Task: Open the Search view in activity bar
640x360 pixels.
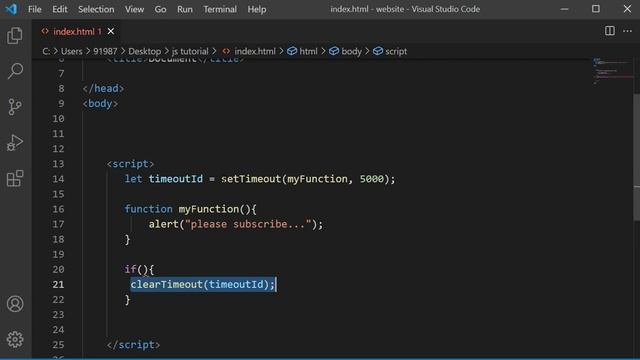Action: (x=15, y=71)
